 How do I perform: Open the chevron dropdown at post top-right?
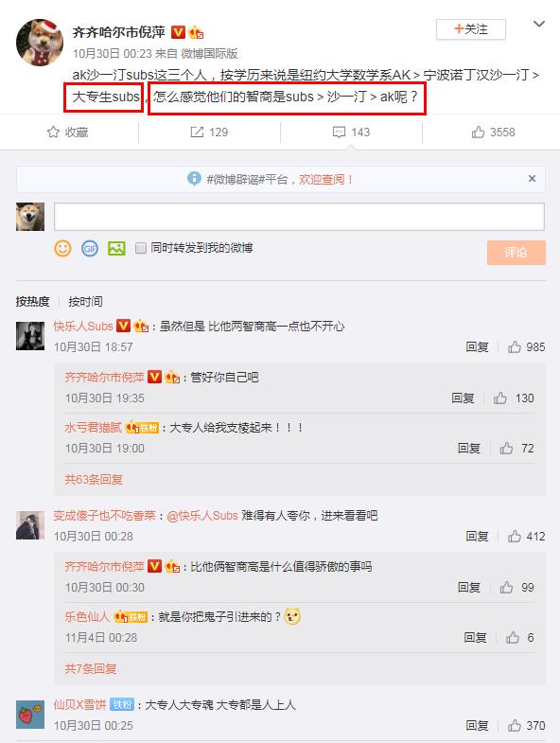tap(538, 24)
